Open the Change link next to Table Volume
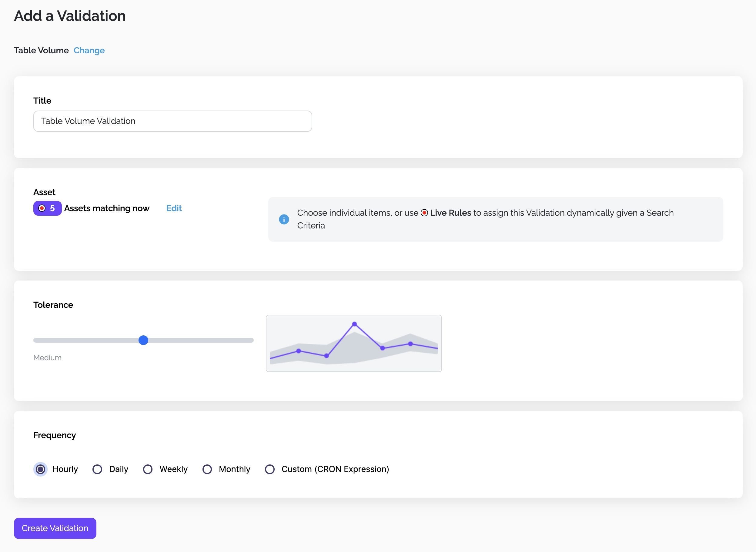 pos(89,51)
